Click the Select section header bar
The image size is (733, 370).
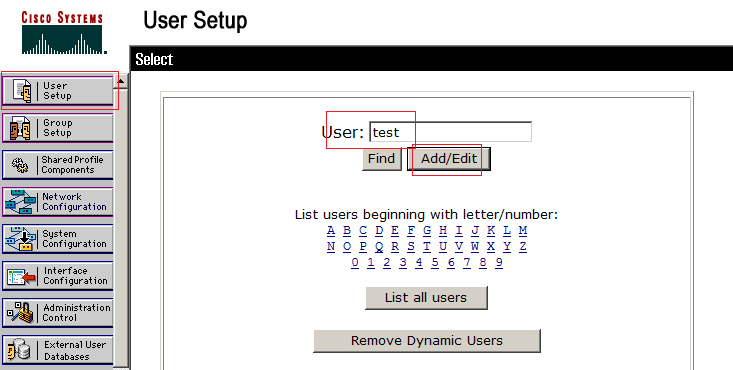click(431, 59)
